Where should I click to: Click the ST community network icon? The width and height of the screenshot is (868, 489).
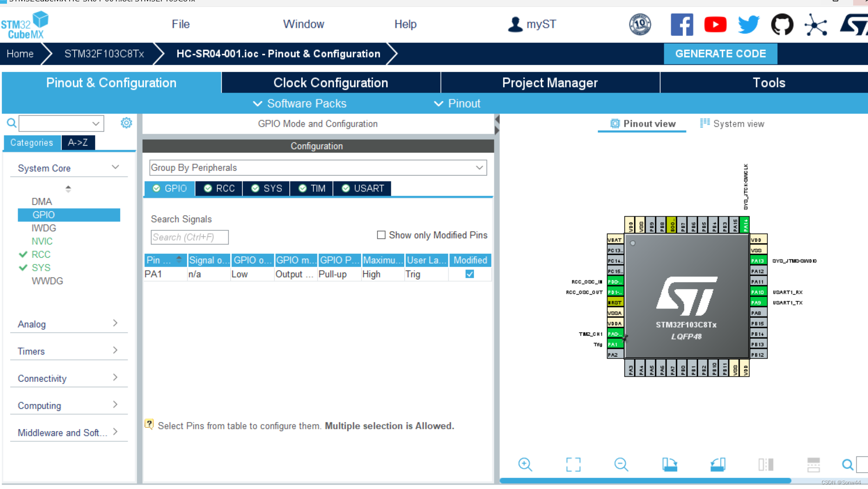coord(816,25)
